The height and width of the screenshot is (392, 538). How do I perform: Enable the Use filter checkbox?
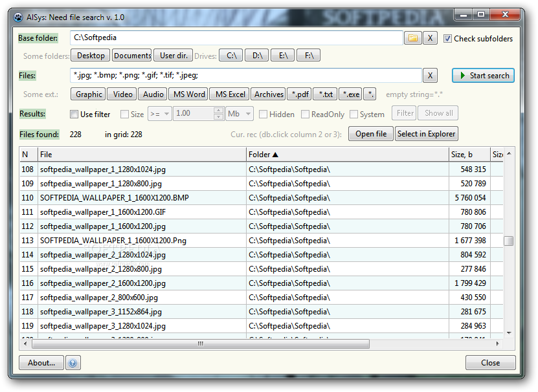pyautogui.click(x=74, y=114)
